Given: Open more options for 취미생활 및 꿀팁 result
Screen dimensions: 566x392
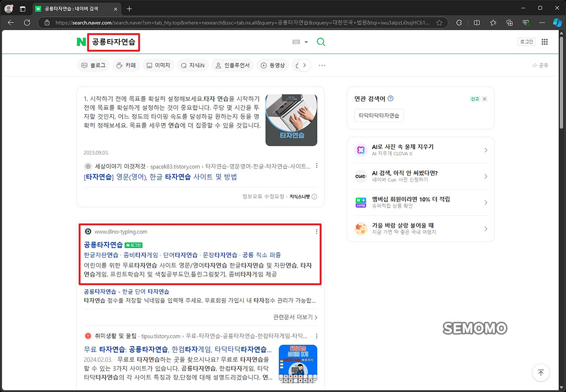Looking at the screenshot, I should tap(317, 336).
